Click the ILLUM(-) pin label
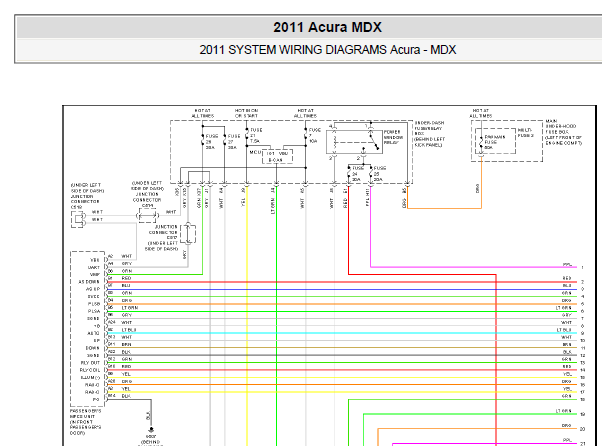 coord(90,378)
